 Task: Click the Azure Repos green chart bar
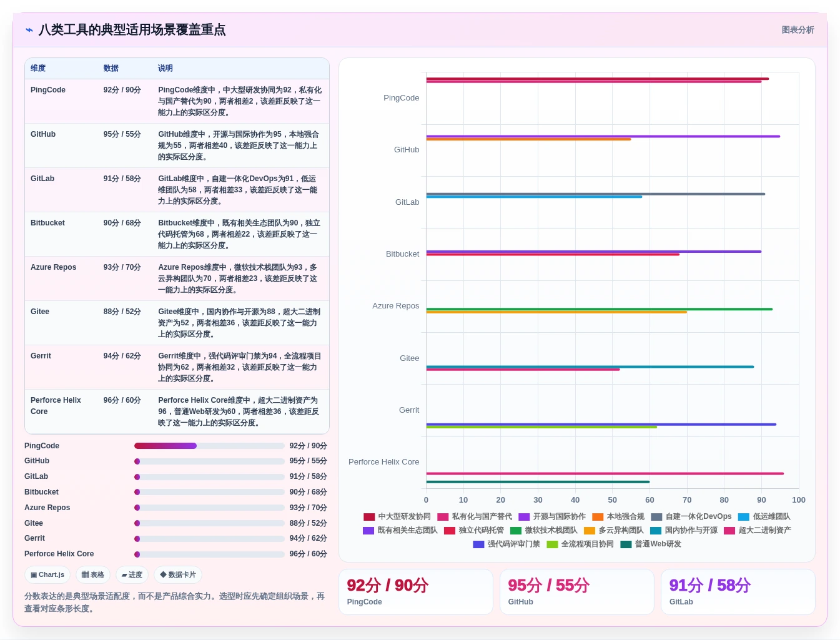point(599,309)
